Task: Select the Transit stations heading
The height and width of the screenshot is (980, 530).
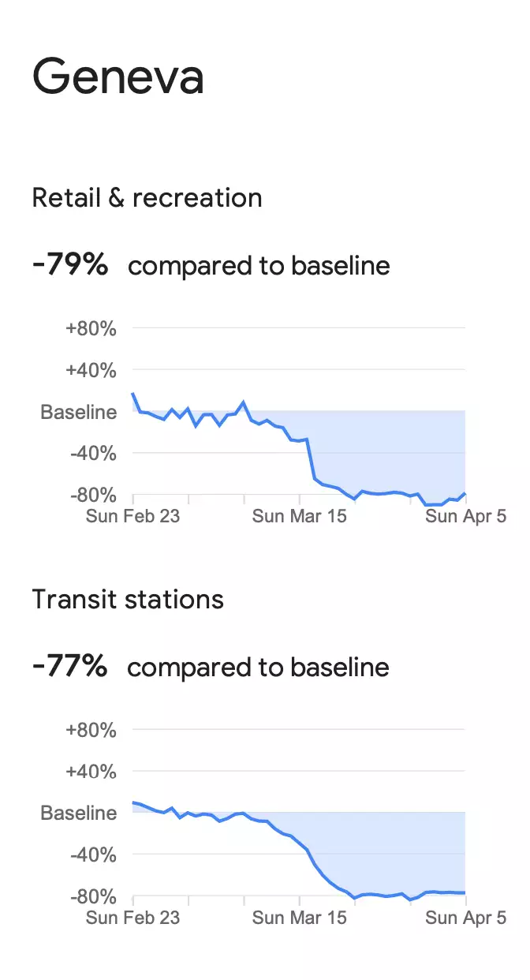Action: pos(128,600)
